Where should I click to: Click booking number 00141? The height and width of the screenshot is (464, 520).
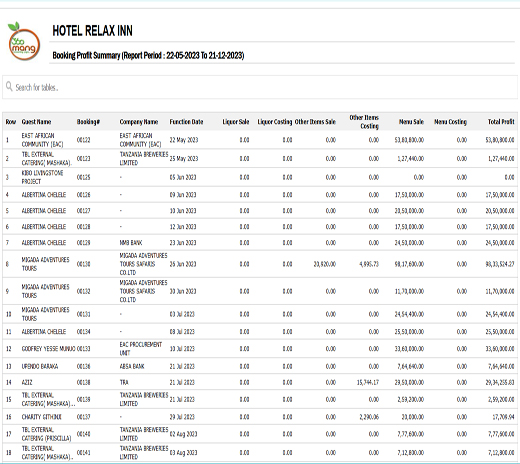(x=83, y=453)
